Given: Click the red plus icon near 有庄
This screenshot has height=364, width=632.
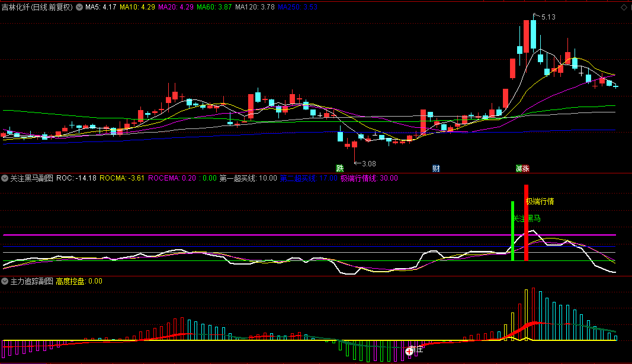Looking at the screenshot, I should [x=409, y=351].
